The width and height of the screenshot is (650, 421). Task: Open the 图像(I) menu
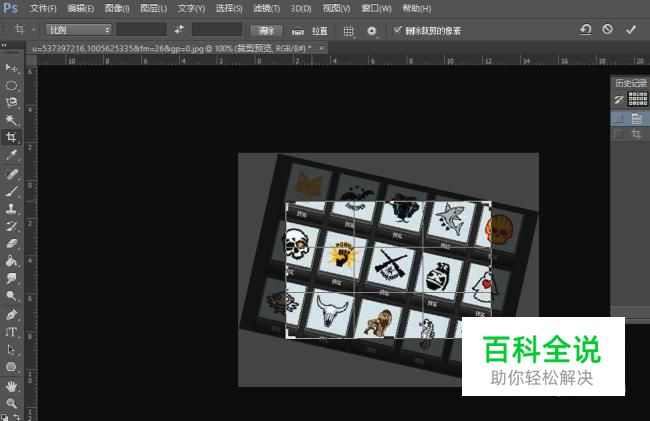tap(117, 9)
